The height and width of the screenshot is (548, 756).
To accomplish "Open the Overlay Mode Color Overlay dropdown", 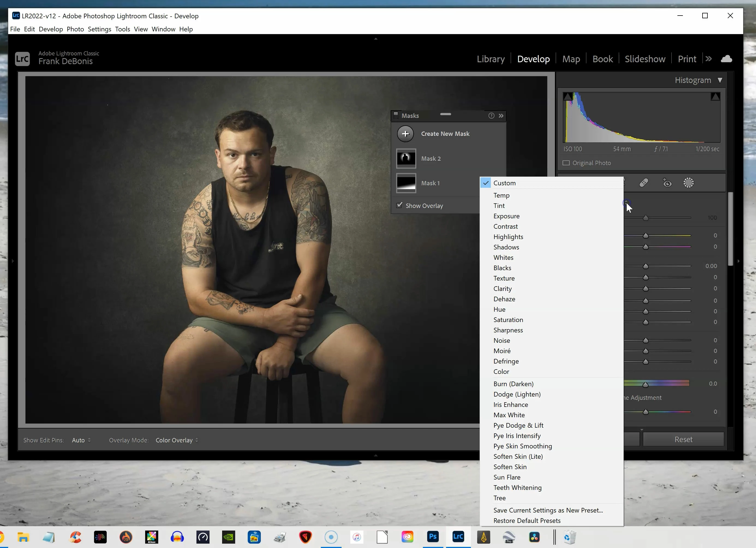I will pyautogui.click(x=177, y=440).
